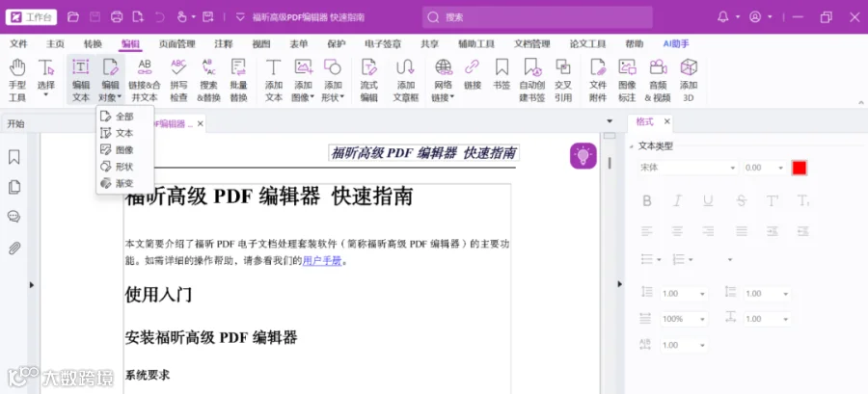Click the 书签 bookmark ribbon icon

tap(502, 73)
